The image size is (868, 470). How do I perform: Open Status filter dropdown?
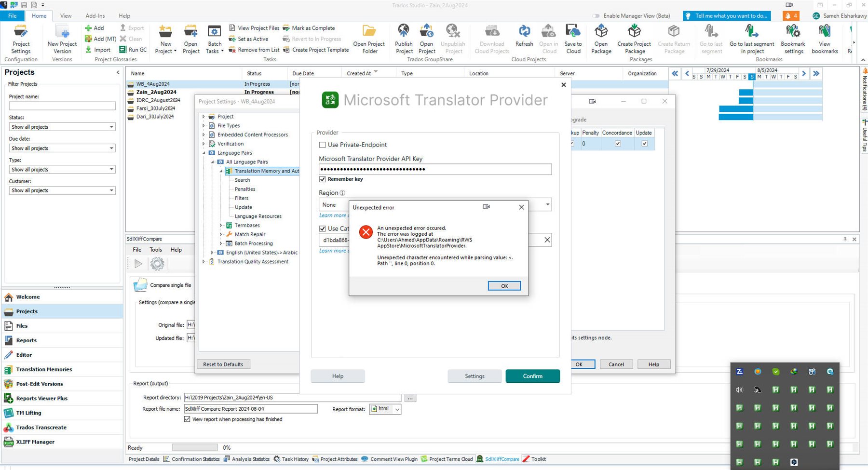[111, 127]
